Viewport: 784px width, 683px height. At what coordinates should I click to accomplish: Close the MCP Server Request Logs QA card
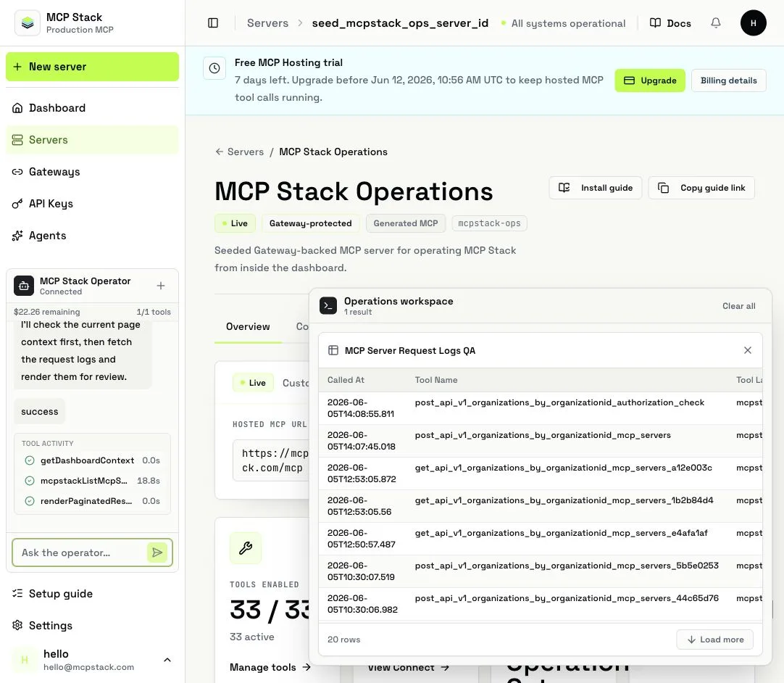747,350
